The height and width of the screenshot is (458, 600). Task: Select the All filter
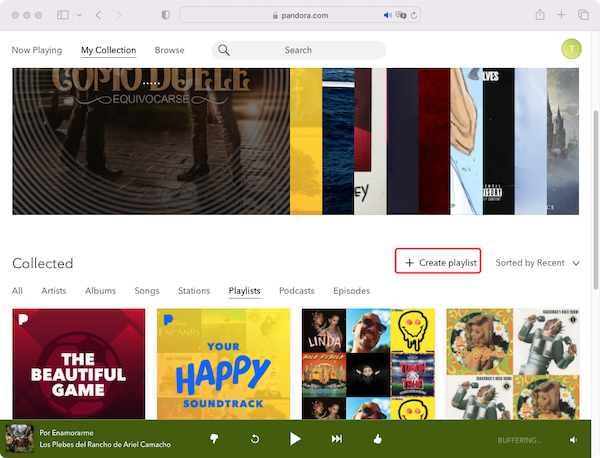pyautogui.click(x=17, y=291)
